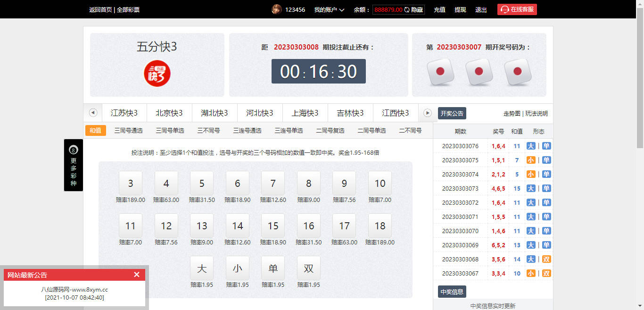
Task: Click the balance refresh icon
Action: click(x=407, y=10)
